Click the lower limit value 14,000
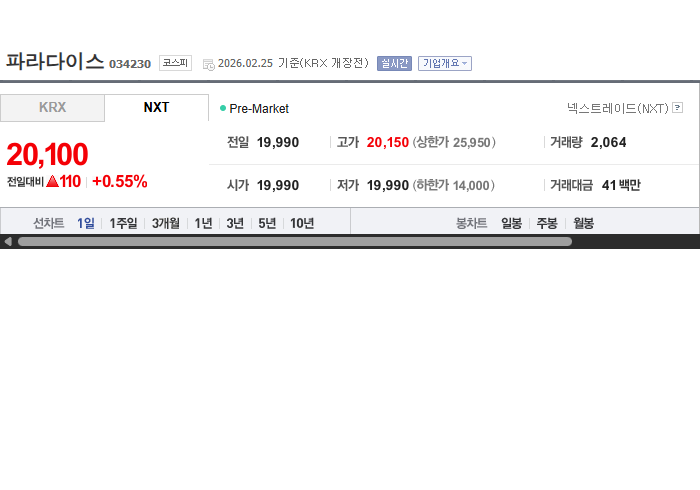The width and height of the screenshot is (700, 490). pos(471,186)
